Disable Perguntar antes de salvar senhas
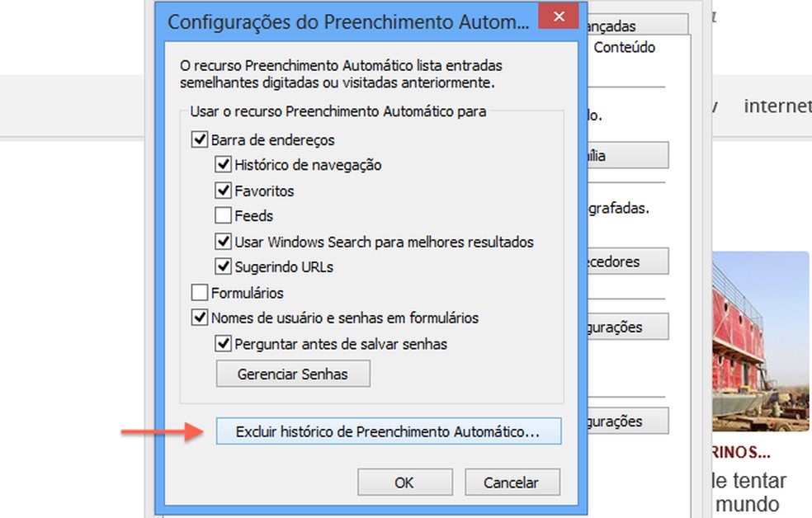This screenshot has height=518, width=812. pos(223,344)
